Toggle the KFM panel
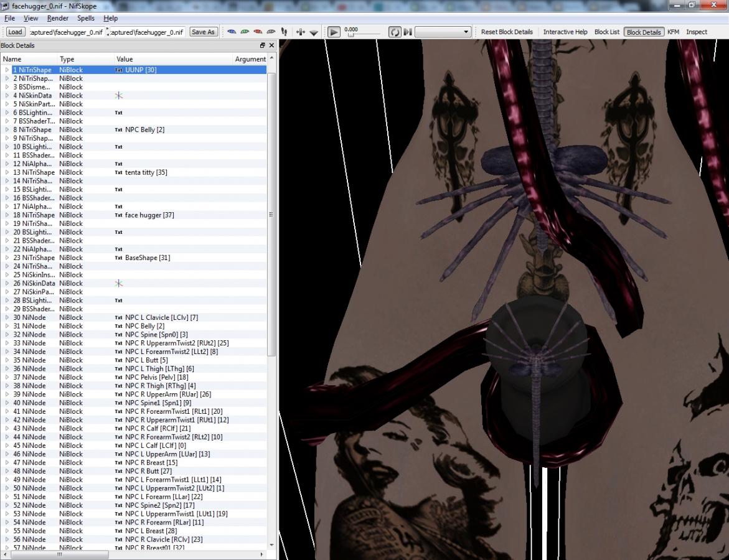729x560 pixels. click(x=673, y=32)
